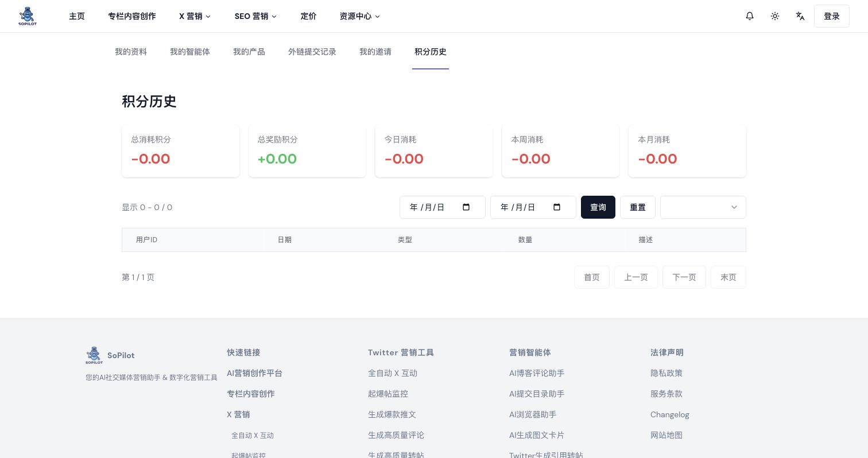Open the language translation switcher

click(x=800, y=16)
